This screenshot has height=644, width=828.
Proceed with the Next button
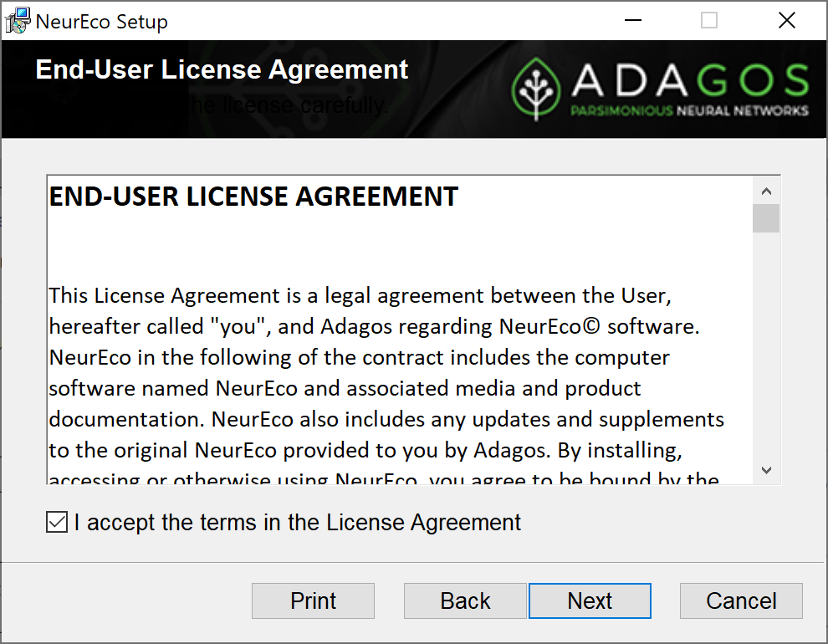(590, 601)
